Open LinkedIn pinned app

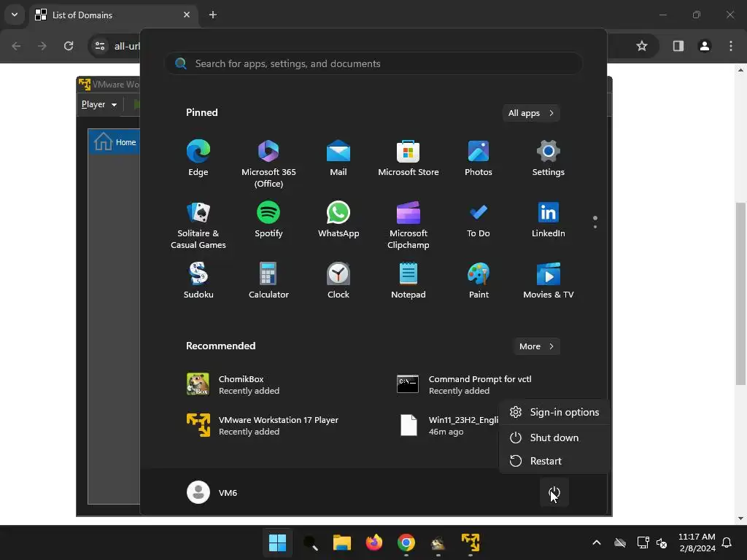click(549, 219)
